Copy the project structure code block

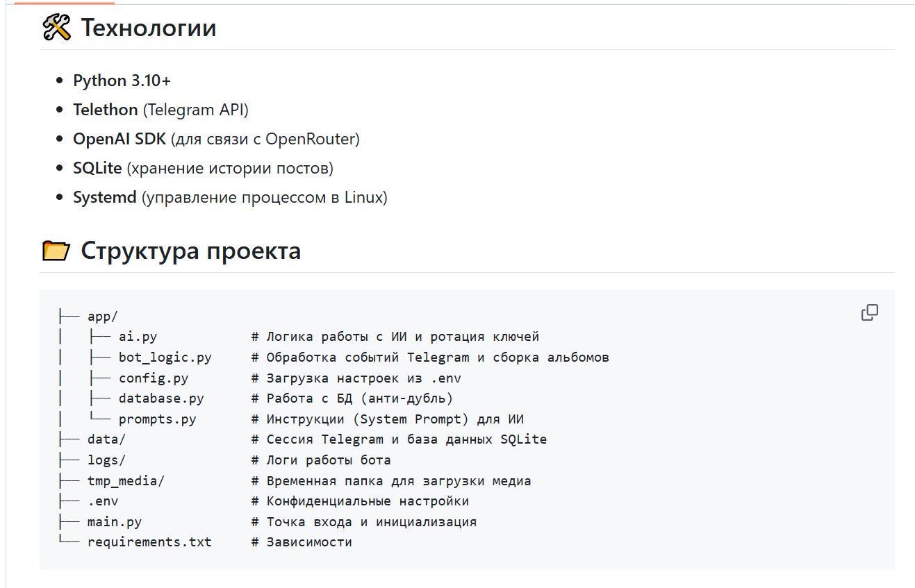[x=869, y=313]
